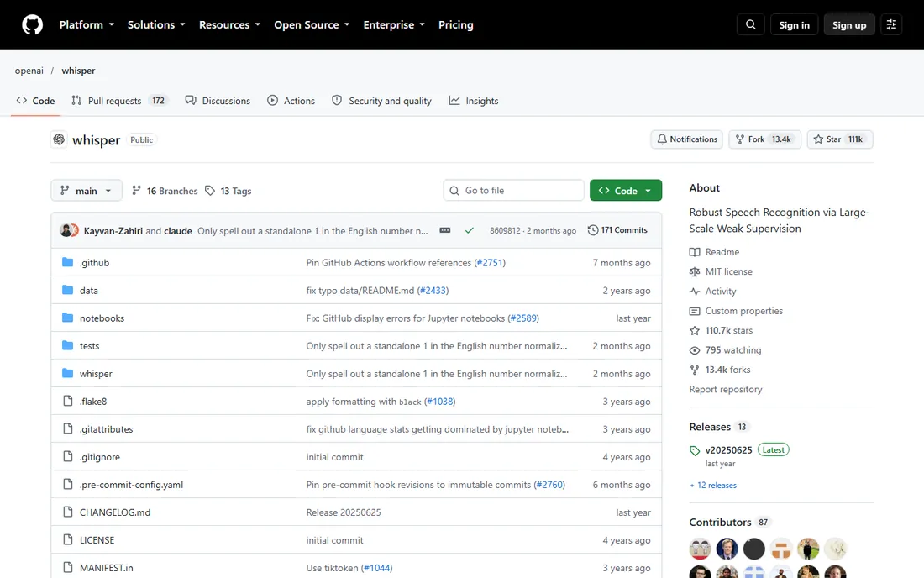Click the branches icon beside 16 Branches
The height and width of the screenshot is (578, 924).
pos(136,191)
